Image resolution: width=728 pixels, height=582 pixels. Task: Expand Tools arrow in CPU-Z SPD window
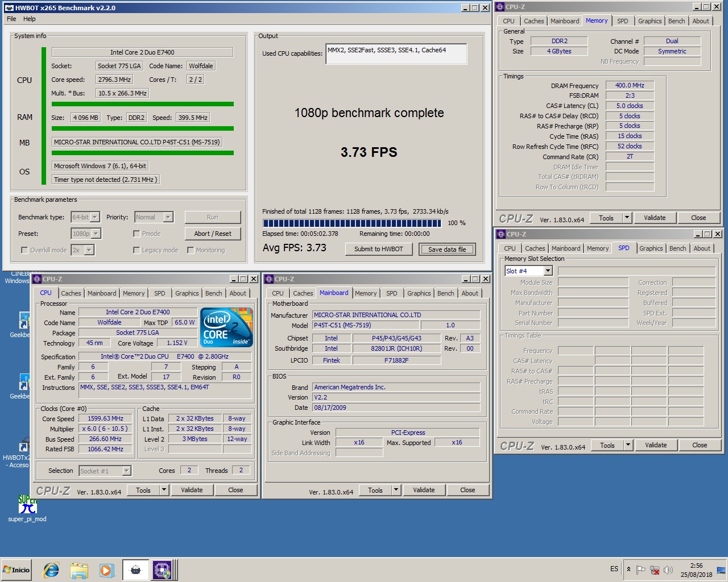tap(628, 445)
